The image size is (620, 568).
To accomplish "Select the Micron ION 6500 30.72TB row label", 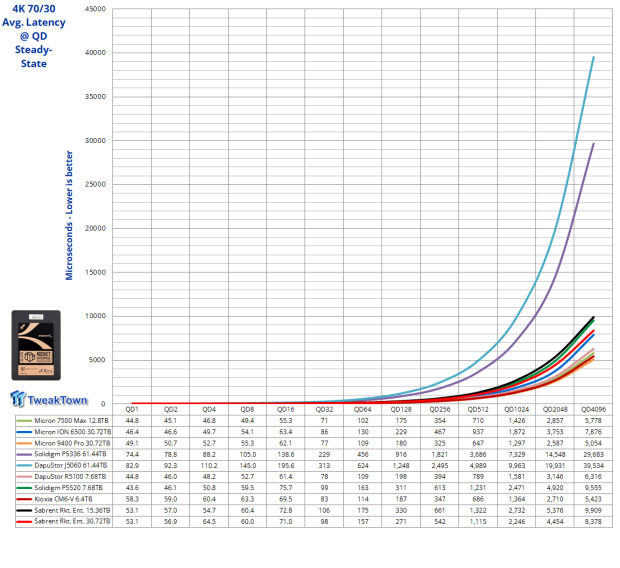I will [73, 432].
